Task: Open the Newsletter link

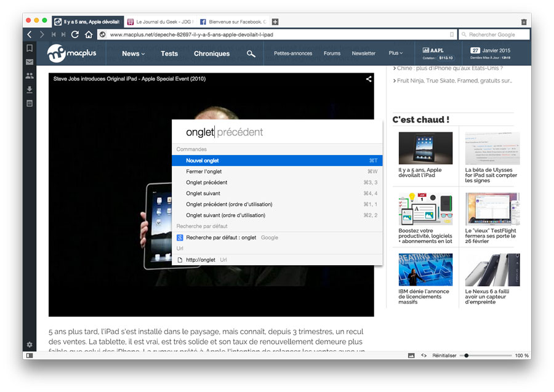Action: coord(364,54)
